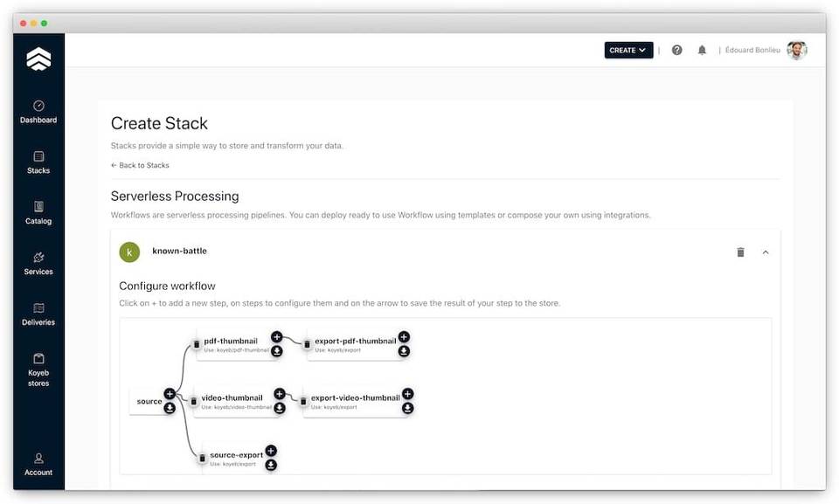This screenshot has width=839, height=504.
Task: Add a step after export-video-thumbnail
Action: pyautogui.click(x=407, y=394)
